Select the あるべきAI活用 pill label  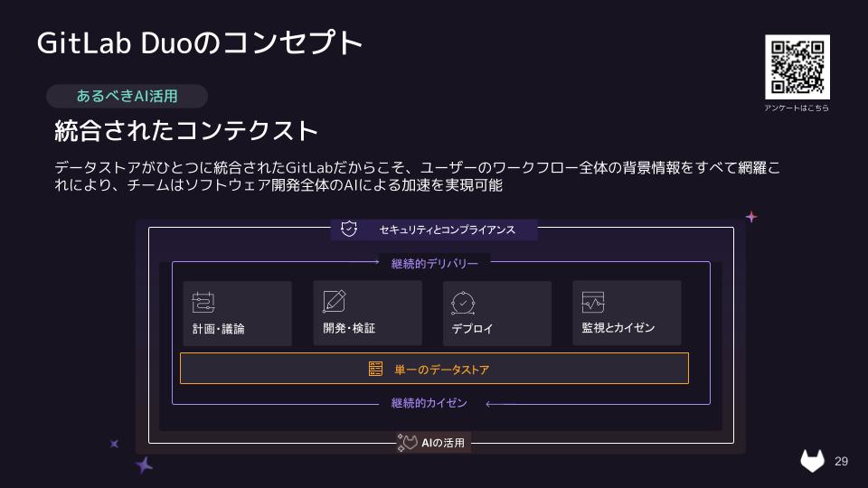tap(127, 97)
